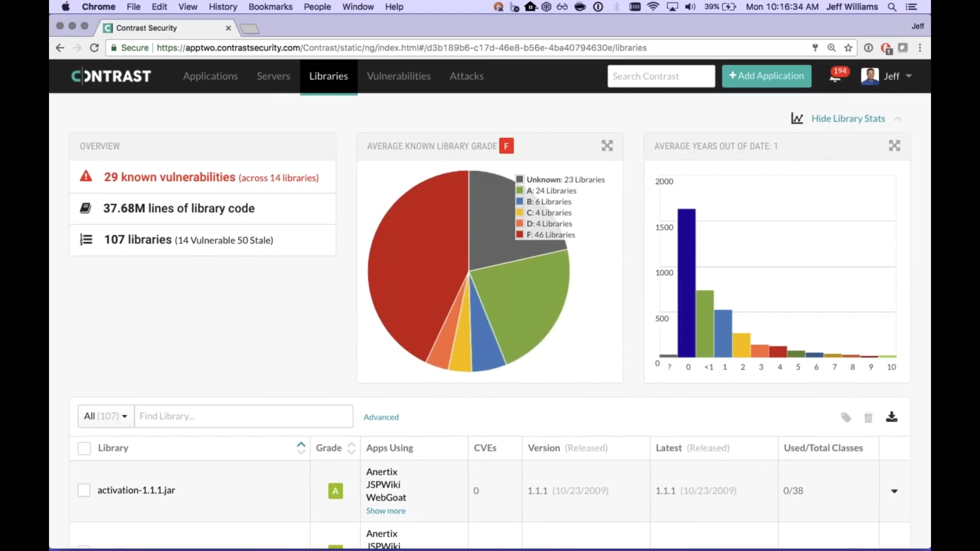Click Jeff's user avatar picture
Screen dimensions: 980x551
[x=870, y=76]
